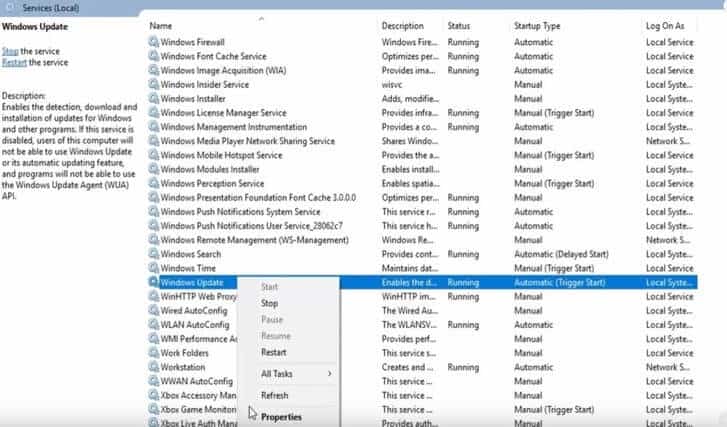Select the Windows Firewall service name

(192, 42)
